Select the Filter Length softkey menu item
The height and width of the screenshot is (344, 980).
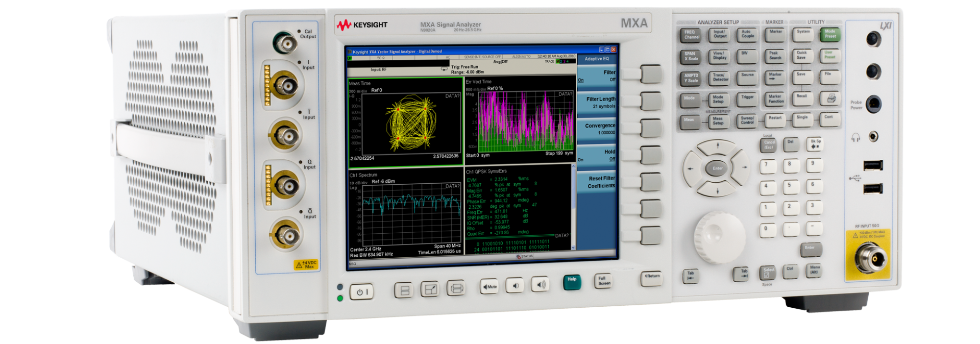tap(597, 103)
